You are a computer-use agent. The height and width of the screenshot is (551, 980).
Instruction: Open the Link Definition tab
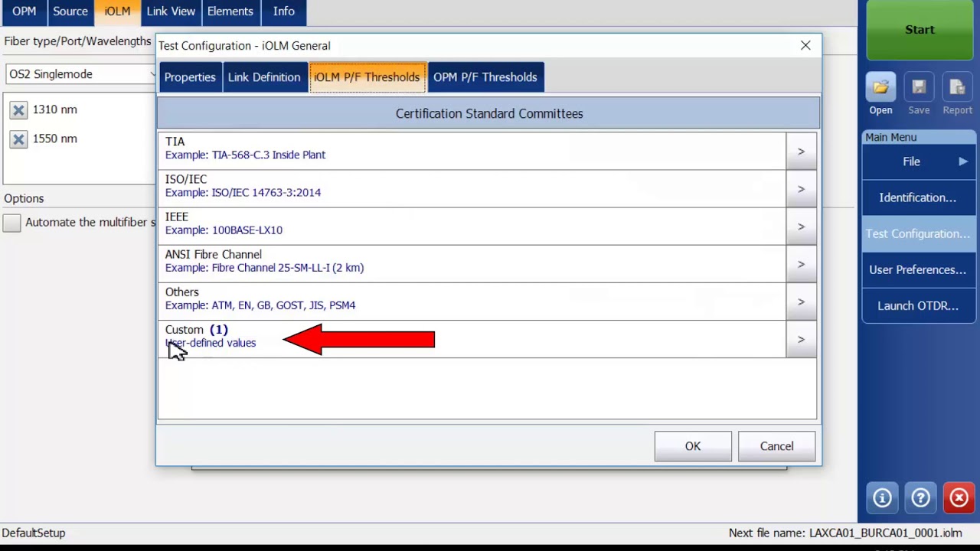pos(264,77)
